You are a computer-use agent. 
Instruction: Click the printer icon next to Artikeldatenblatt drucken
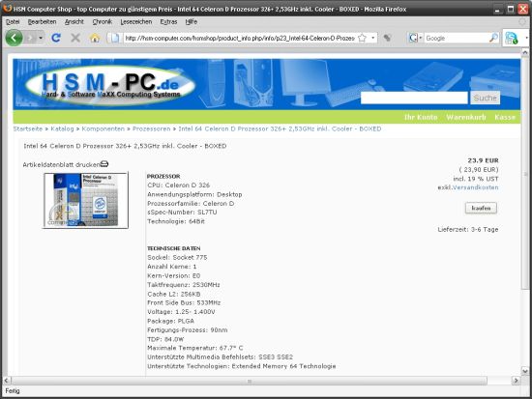(104, 164)
